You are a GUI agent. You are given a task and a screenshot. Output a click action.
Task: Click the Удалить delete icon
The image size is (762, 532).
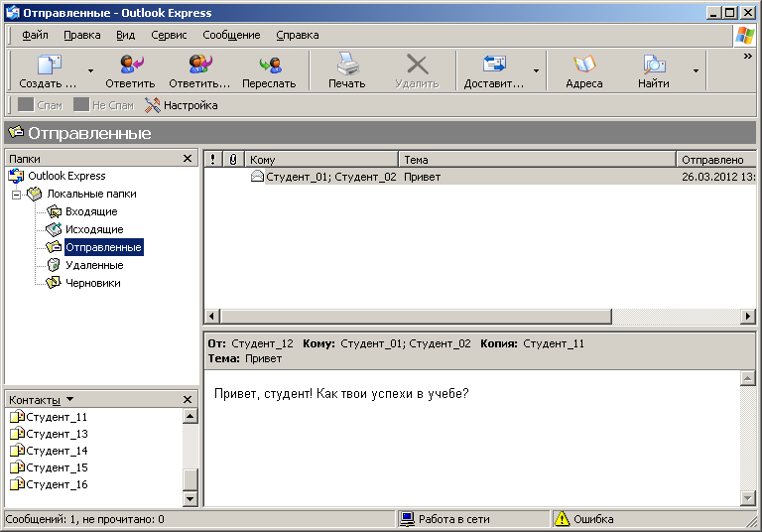(417, 65)
